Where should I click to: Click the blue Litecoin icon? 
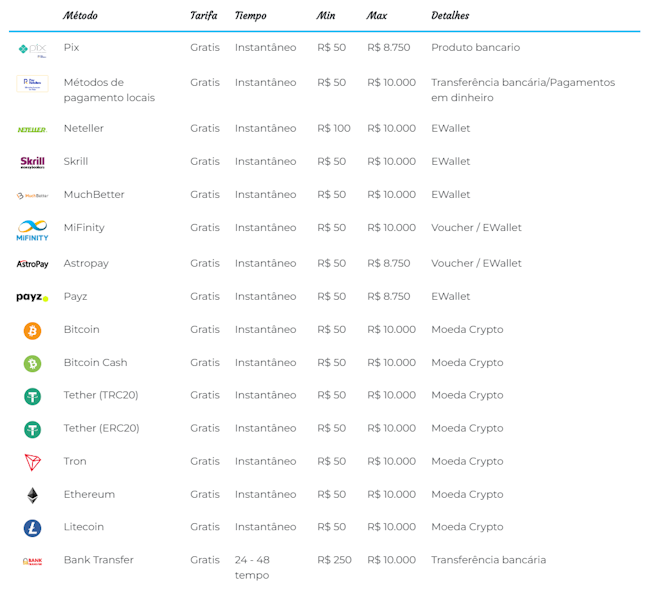coord(32,528)
